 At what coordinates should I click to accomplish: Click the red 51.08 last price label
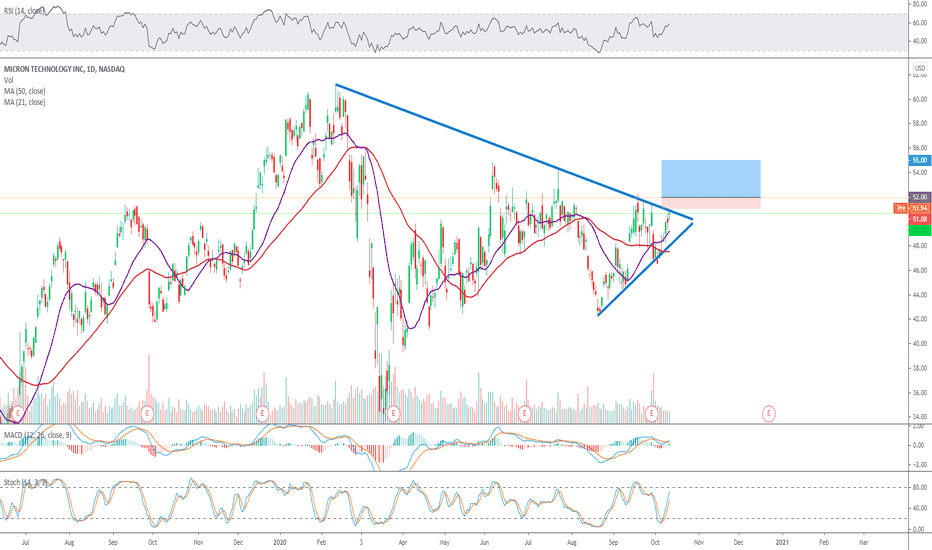click(x=920, y=219)
